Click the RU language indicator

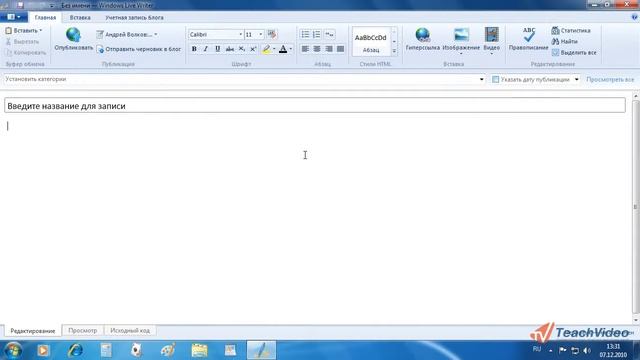click(x=537, y=349)
